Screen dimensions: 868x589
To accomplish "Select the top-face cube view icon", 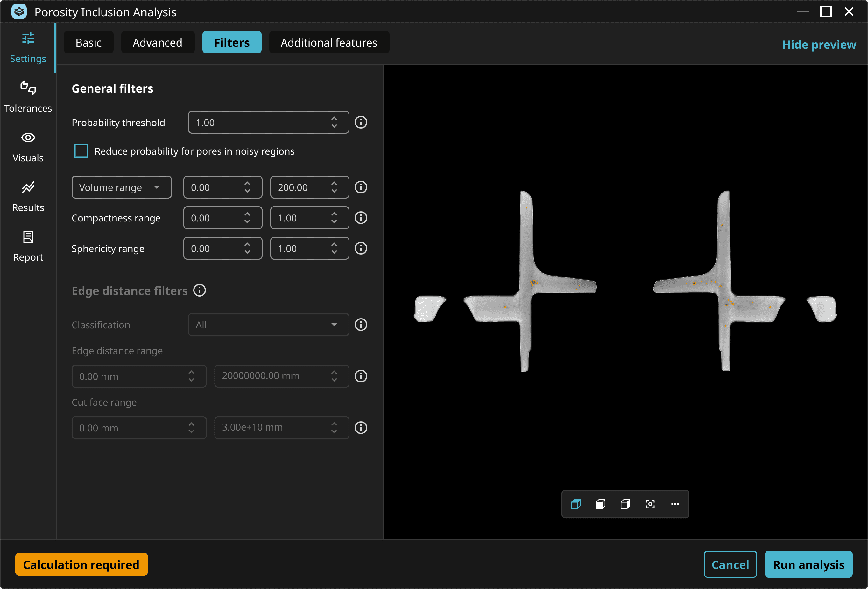I will (575, 504).
